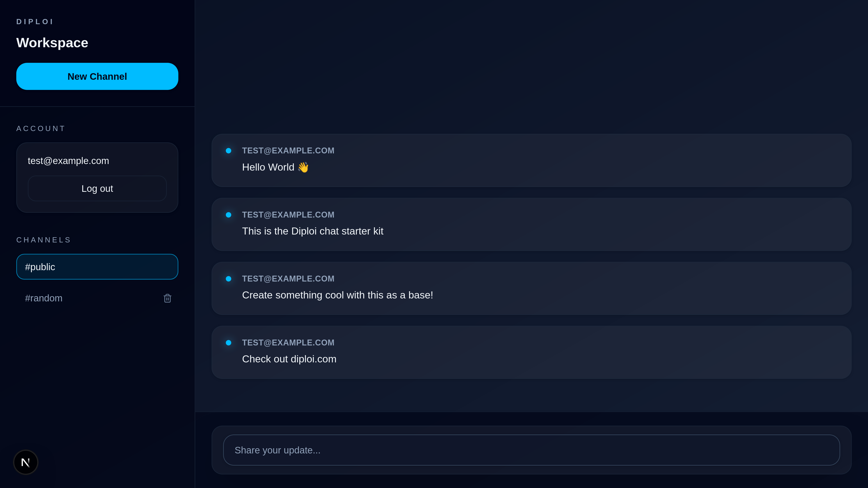Click the sender name above Hello World
868x488 pixels.
tap(288, 150)
